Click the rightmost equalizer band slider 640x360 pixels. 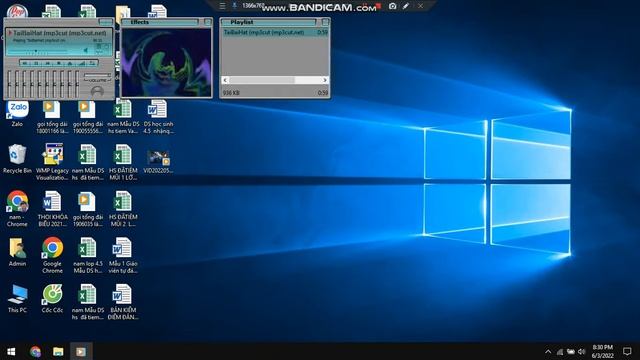pyautogui.click(x=77, y=84)
